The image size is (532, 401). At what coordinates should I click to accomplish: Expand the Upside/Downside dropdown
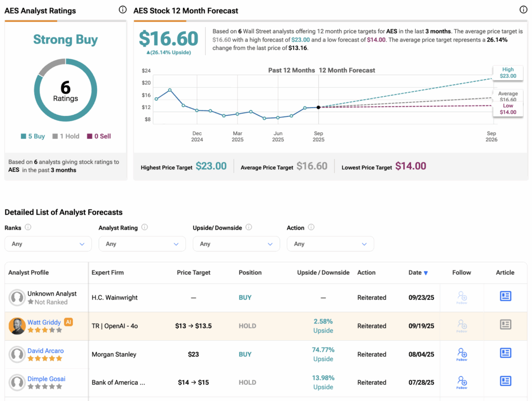pyautogui.click(x=236, y=244)
